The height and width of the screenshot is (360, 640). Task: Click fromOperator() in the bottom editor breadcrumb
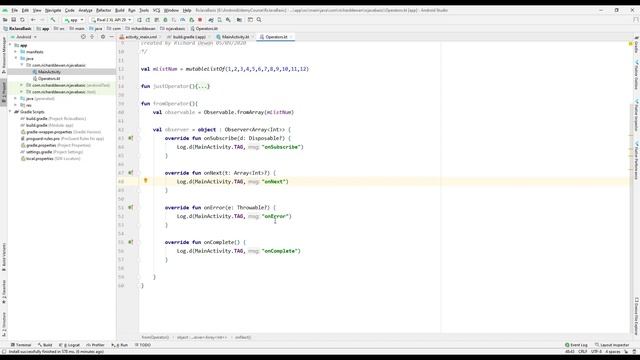point(155,338)
